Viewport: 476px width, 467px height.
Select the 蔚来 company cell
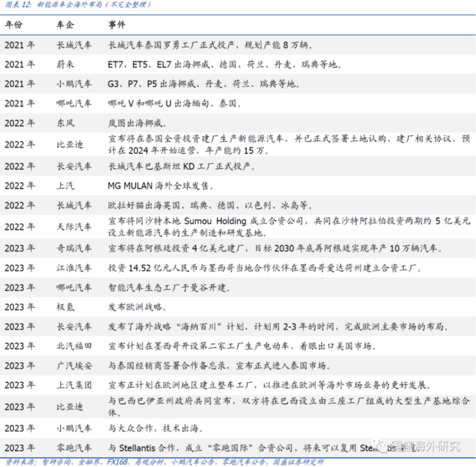click(x=65, y=65)
